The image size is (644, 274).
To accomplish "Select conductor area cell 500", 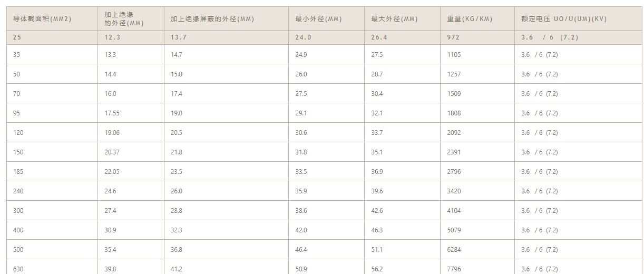I will [x=52, y=250].
